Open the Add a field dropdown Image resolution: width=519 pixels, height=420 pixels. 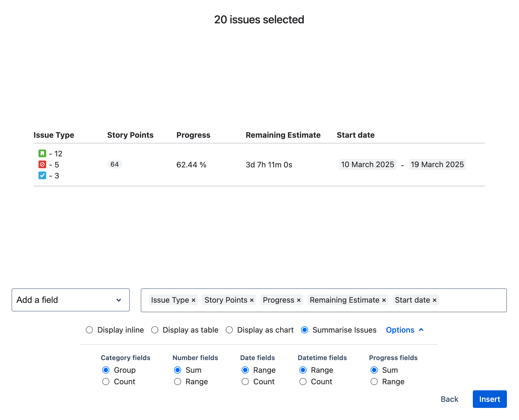click(x=71, y=300)
